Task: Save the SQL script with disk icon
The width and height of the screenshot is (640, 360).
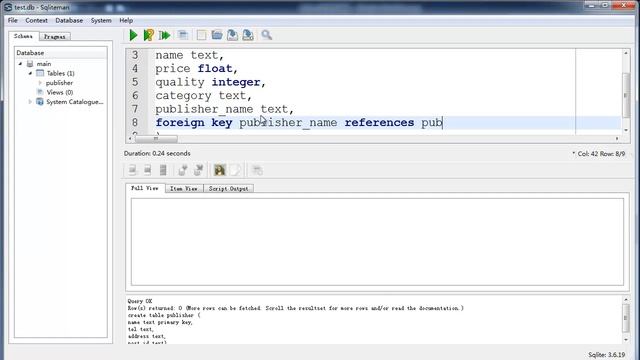Action: (232, 35)
